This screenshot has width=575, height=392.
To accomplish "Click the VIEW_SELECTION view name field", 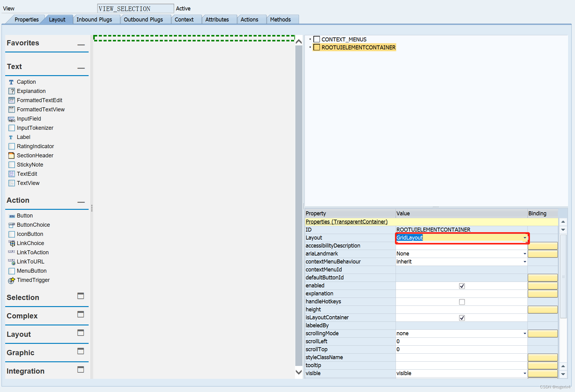I will (x=136, y=9).
